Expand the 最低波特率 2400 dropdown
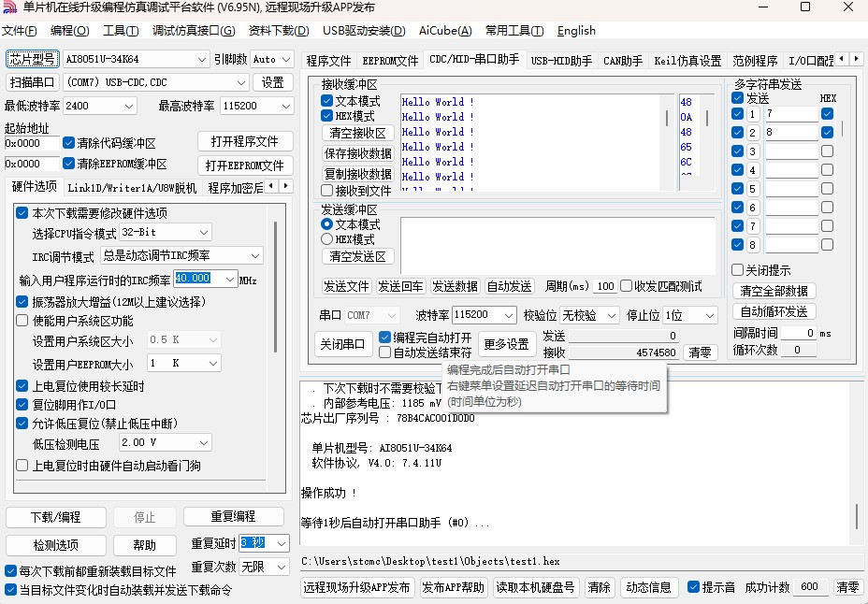The image size is (868, 604). pos(129,106)
